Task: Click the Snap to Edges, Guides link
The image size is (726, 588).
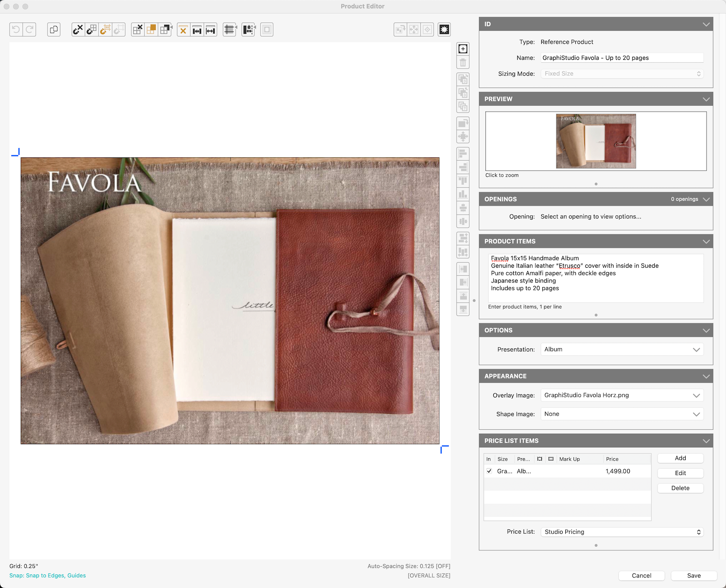Action: pyautogui.click(x=48, y=575)
